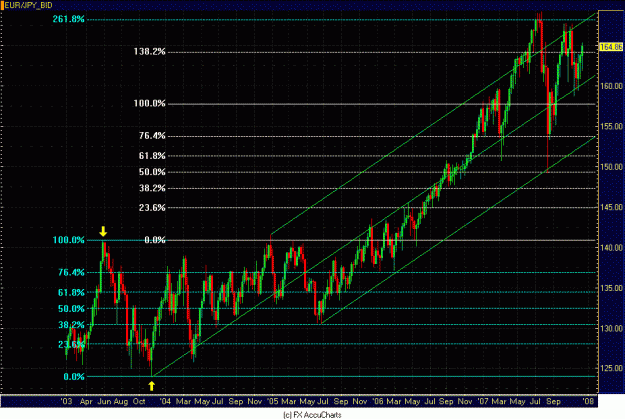The height and width of the screenshot is (419, 625).
Task: Click the EUR/JPY_BID chart title
Action: 28,5
